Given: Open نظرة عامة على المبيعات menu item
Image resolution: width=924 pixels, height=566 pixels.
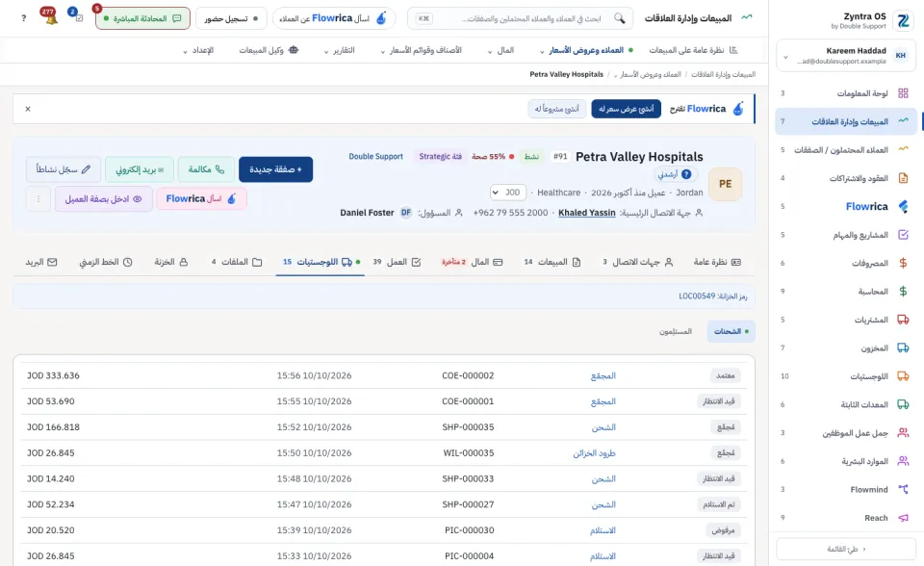Looking at the screenshot, I should (x=693, y=50).
